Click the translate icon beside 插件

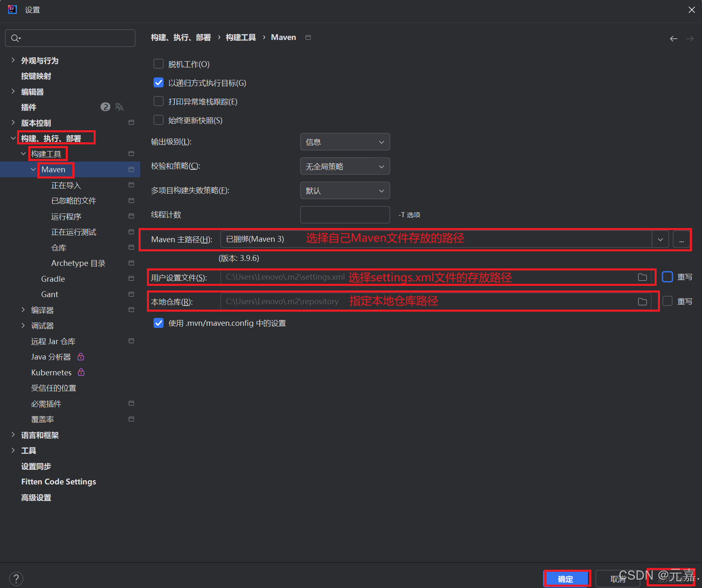tap(119, 107)
